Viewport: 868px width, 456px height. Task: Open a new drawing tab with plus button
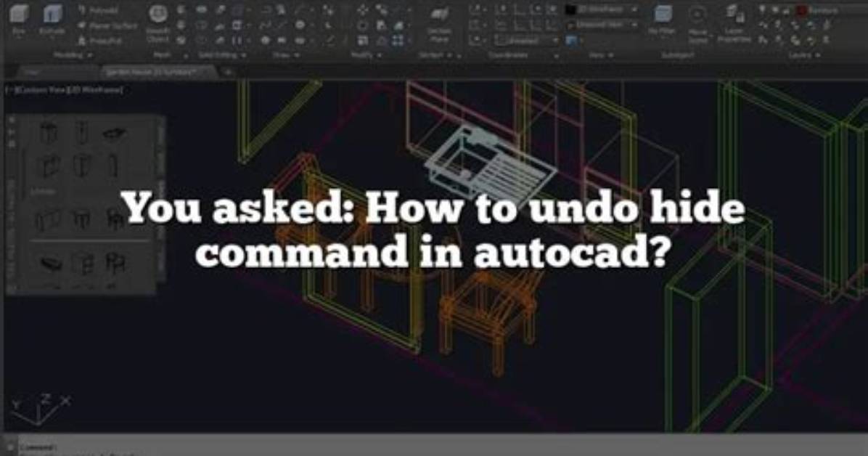click(x=227, y=72)
